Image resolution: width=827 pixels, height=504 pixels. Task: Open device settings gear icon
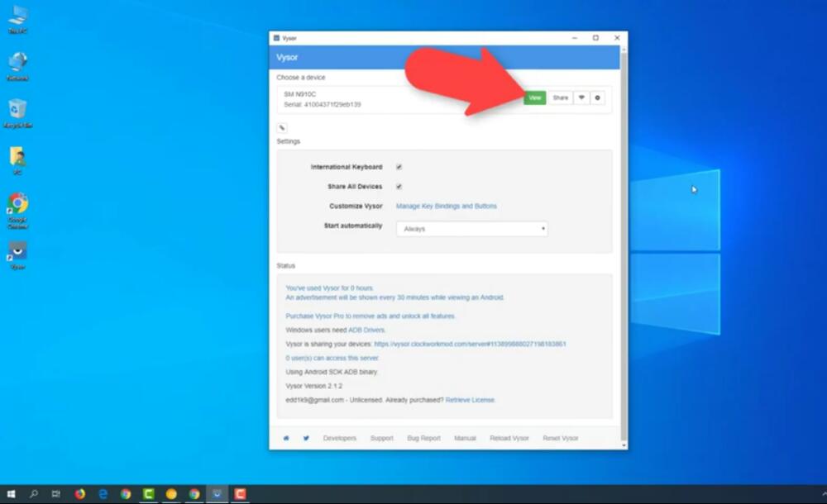point(597,97)
